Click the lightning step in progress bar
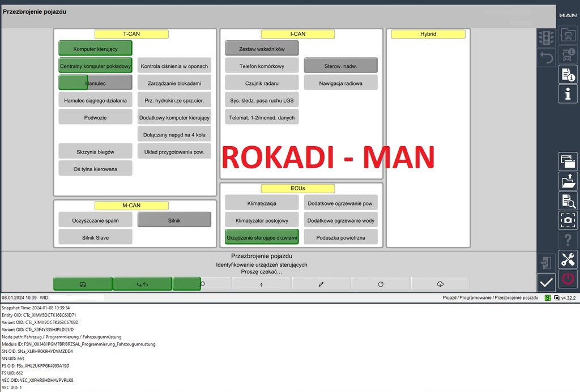This screenshot has width=580, height=392. [x=262, y=284]
